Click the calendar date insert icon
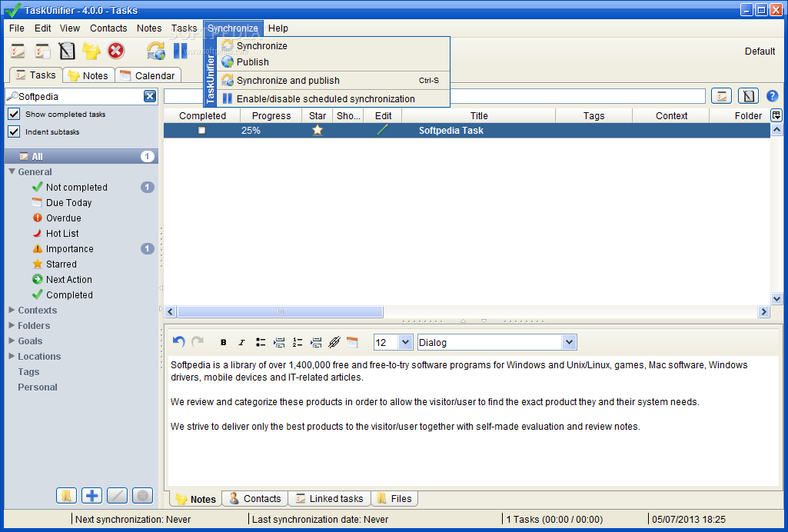 (x=352, y=343)
